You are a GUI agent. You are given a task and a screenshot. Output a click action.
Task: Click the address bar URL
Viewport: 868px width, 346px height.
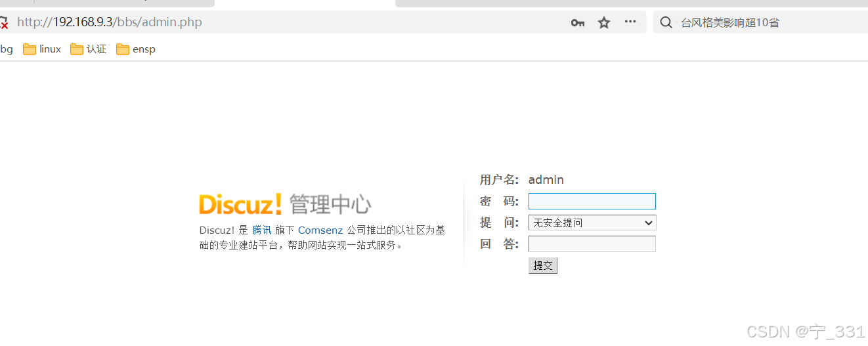click(x=110, y=22)
